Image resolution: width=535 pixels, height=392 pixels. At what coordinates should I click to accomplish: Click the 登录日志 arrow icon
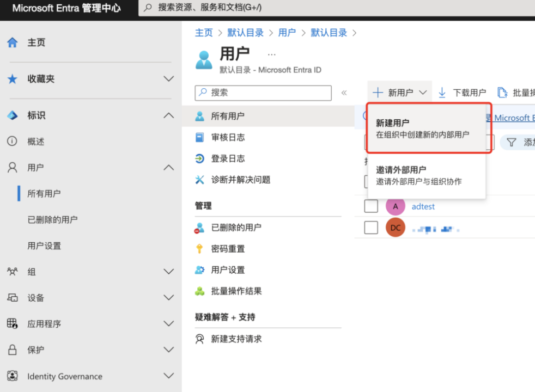(x=199, y=158)
